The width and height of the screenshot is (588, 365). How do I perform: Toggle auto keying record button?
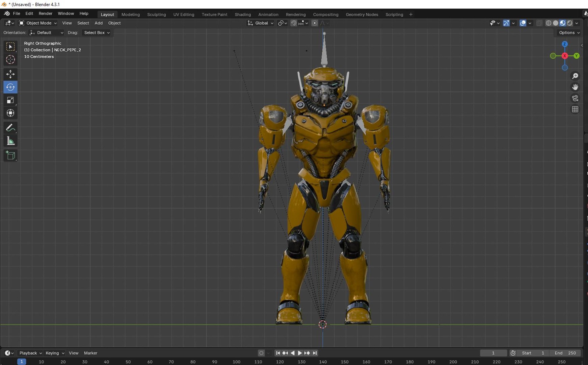pyautogui.click(x=261, y=353)
